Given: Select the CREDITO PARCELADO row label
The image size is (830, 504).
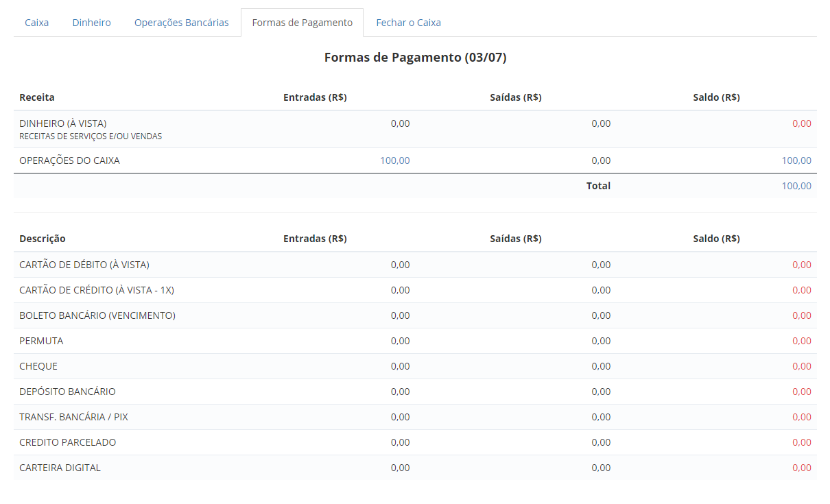Looking at the screenshot, I should click(68, 442).
